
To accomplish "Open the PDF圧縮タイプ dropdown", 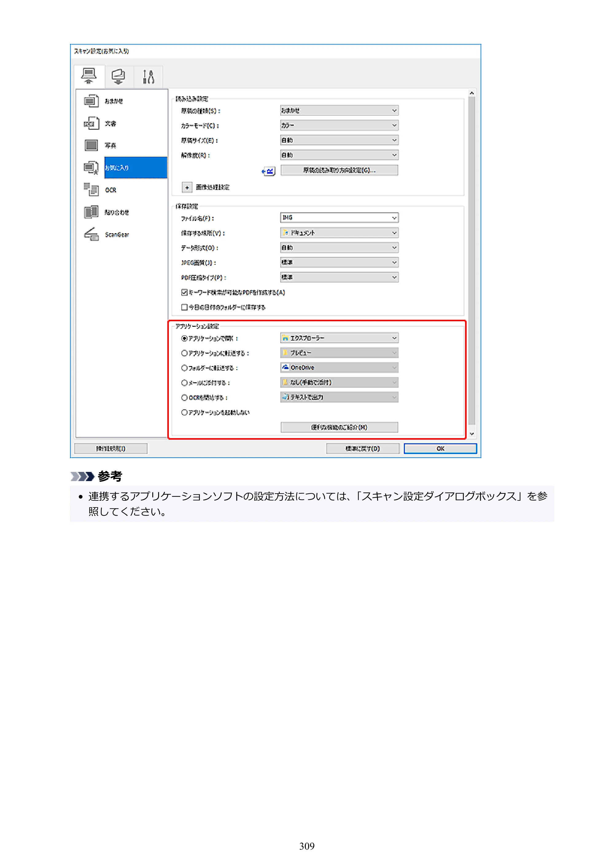I will pyautogui.click(x=339, y=277).
